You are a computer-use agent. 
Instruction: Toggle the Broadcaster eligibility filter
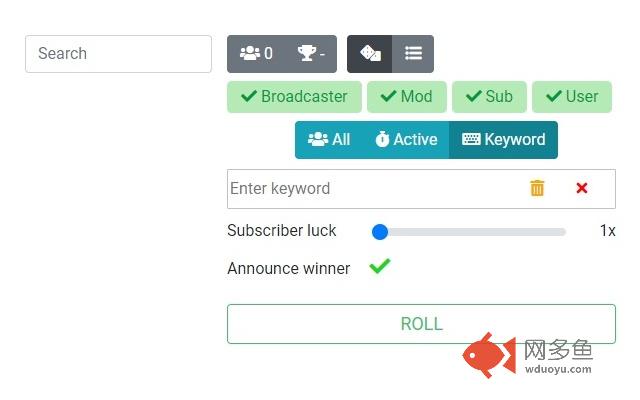click(x=294, y=97)
